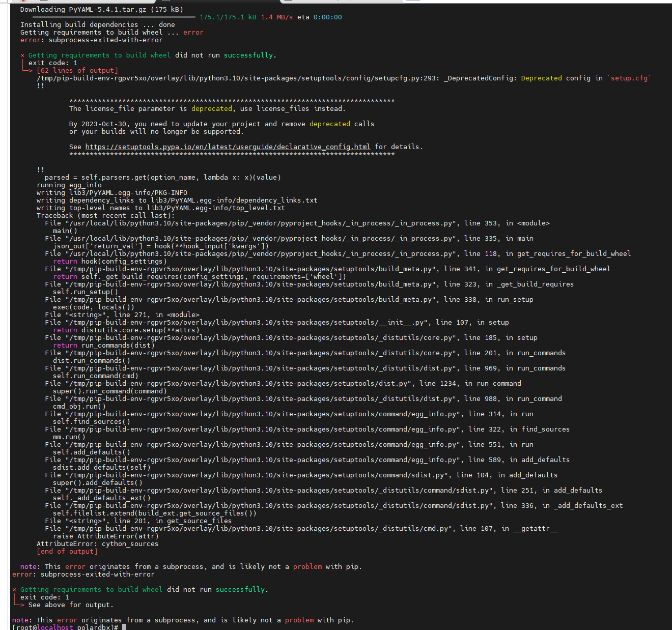The image size is (672, 630).
Task: Click the setuptools/dist.py line 1234 File entry
Action: 283,384
